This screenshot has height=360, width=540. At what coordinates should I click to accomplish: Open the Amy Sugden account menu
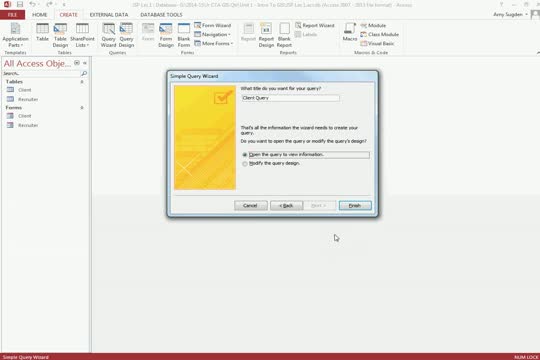pyautogui.click(x=510, y=14)
